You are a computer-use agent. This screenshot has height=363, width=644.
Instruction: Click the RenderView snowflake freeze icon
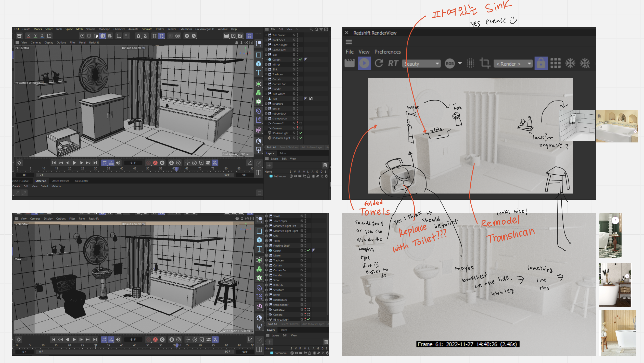click(570, 64)
